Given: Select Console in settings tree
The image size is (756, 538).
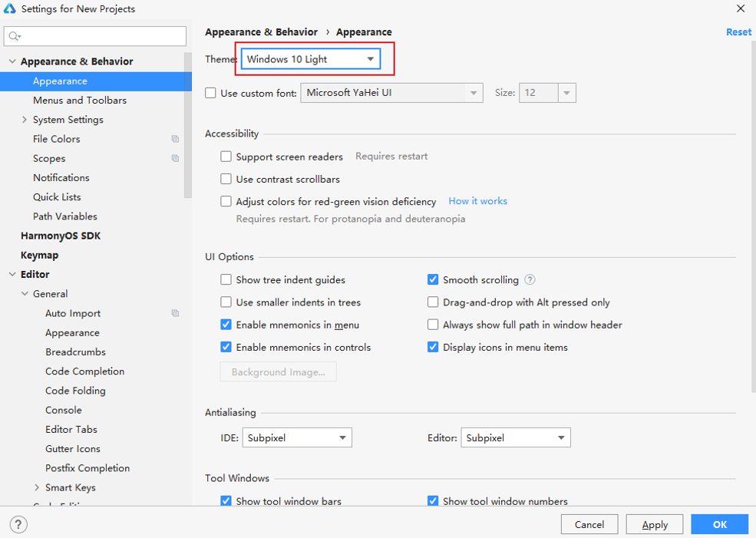Looking at the screenshot, I should pyautogui.click(x=63, y=410).
